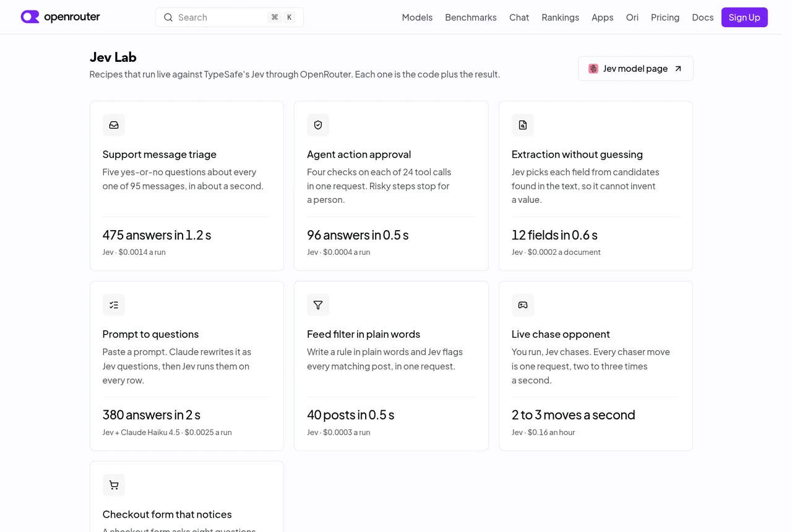Viewport: 792px width, 532px height.
Task: Open the Docs link
Action: point(703,17)
